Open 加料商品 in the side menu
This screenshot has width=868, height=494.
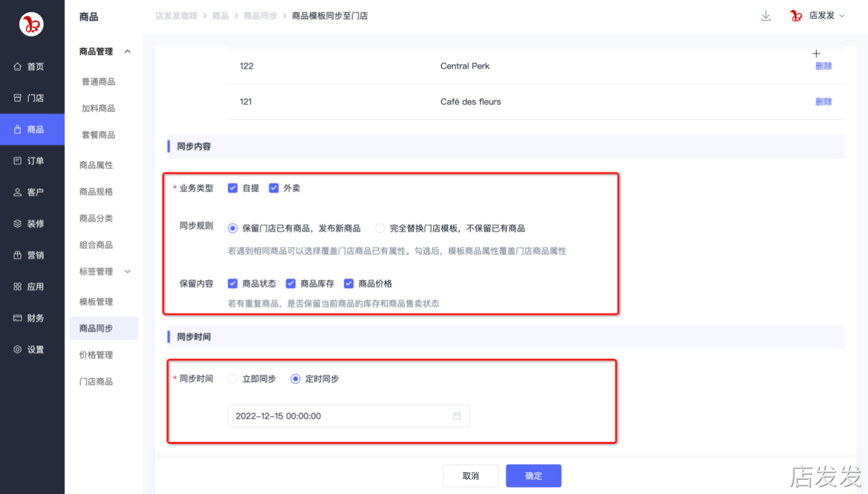[x=99, y=108]
